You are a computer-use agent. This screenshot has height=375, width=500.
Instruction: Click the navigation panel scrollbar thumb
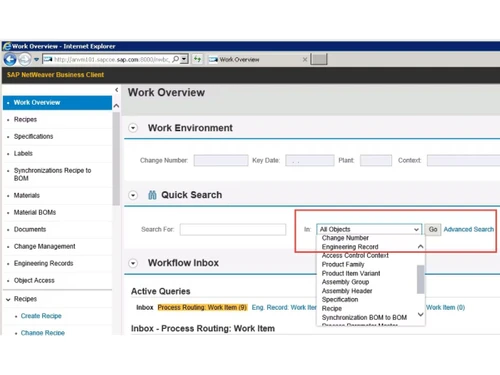pos(116,159)
